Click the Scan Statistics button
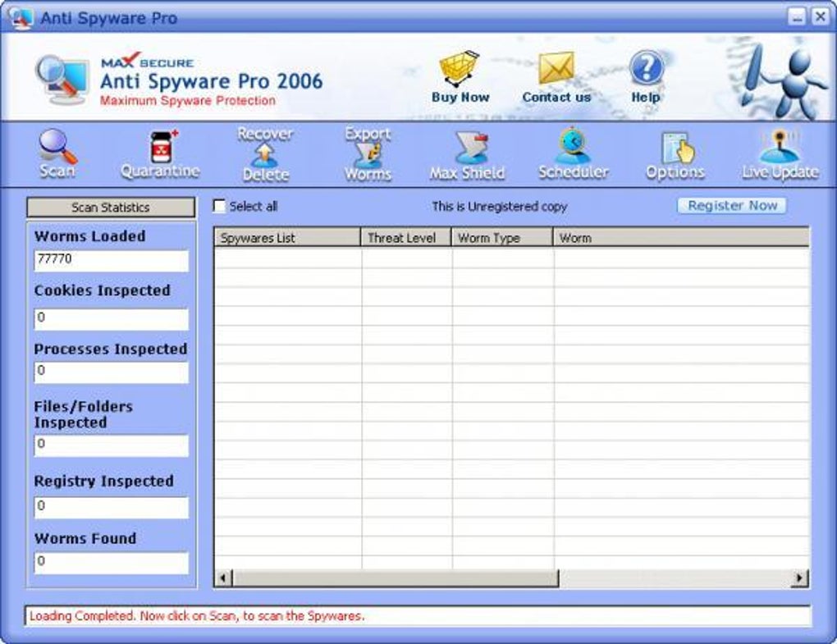837x644 pixels. (111, 207)
